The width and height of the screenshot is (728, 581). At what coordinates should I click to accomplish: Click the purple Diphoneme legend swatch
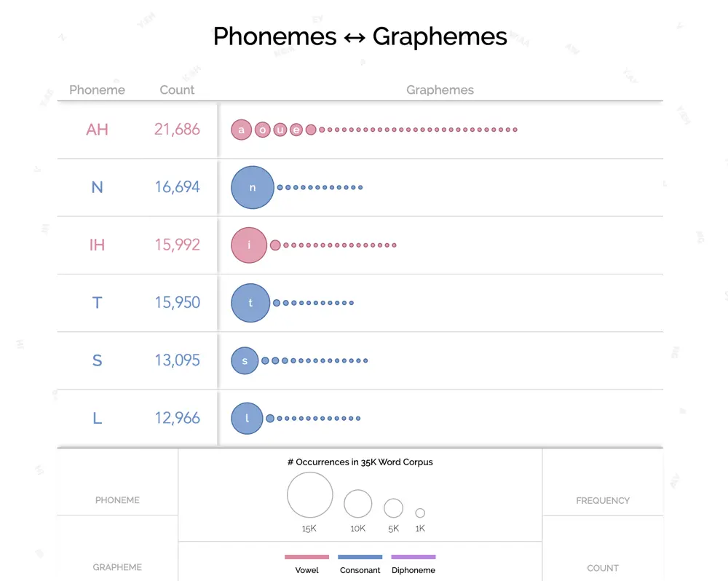coord(414,557)
